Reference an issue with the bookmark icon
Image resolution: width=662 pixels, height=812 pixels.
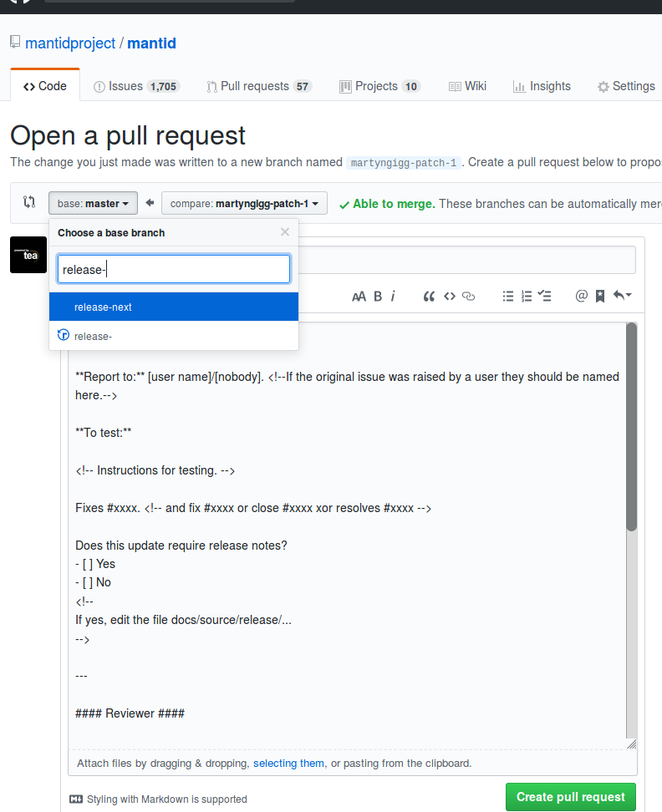pos(600,297)
